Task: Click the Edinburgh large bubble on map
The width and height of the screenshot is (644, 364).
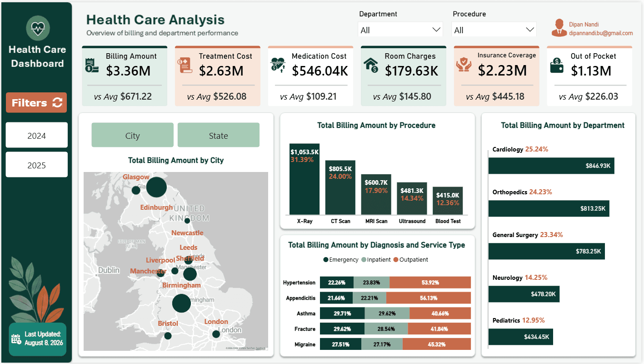Action: tap(156, 187)
